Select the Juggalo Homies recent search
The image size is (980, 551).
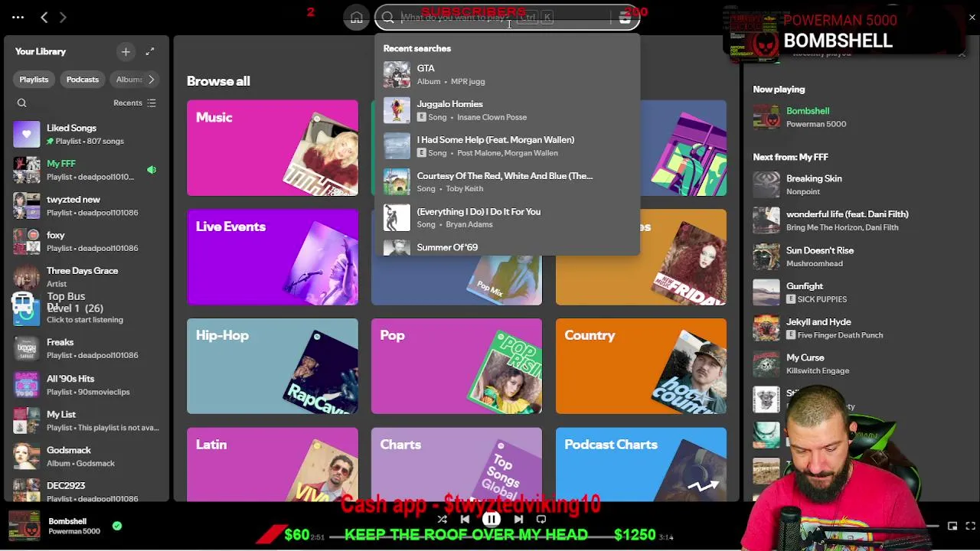(x=507, y=110)
